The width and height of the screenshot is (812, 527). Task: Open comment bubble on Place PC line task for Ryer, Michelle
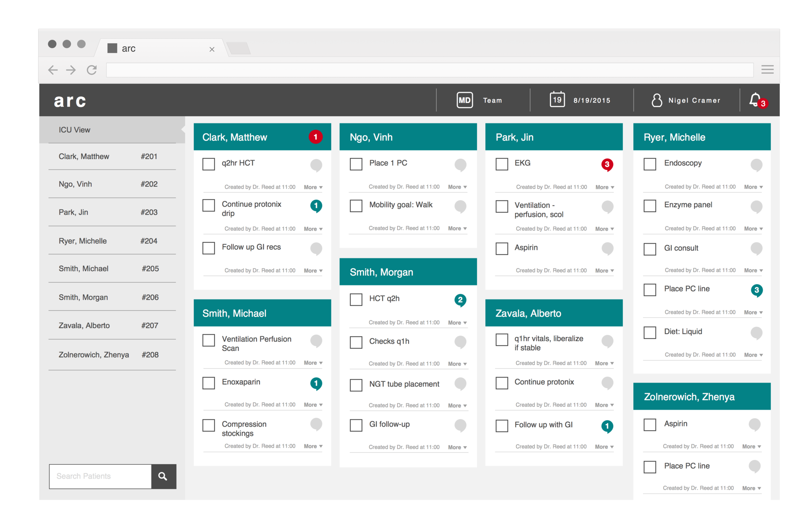[x=756, y=290]
